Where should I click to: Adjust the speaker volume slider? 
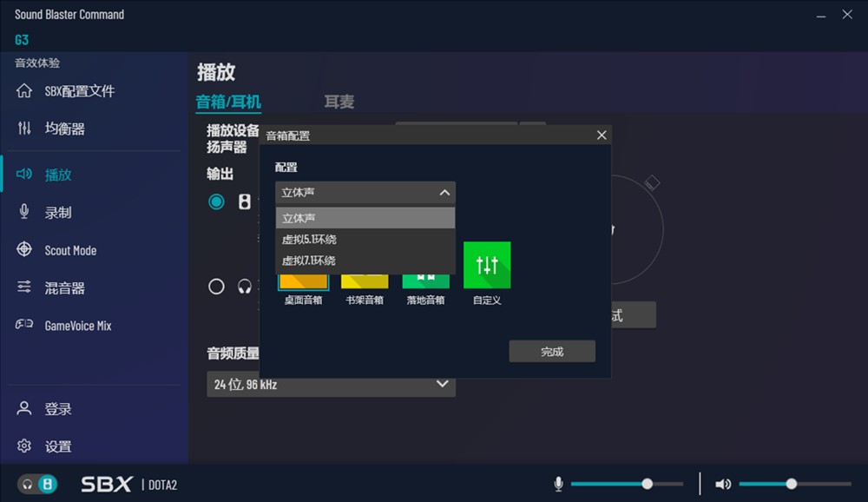click(790, 483)
